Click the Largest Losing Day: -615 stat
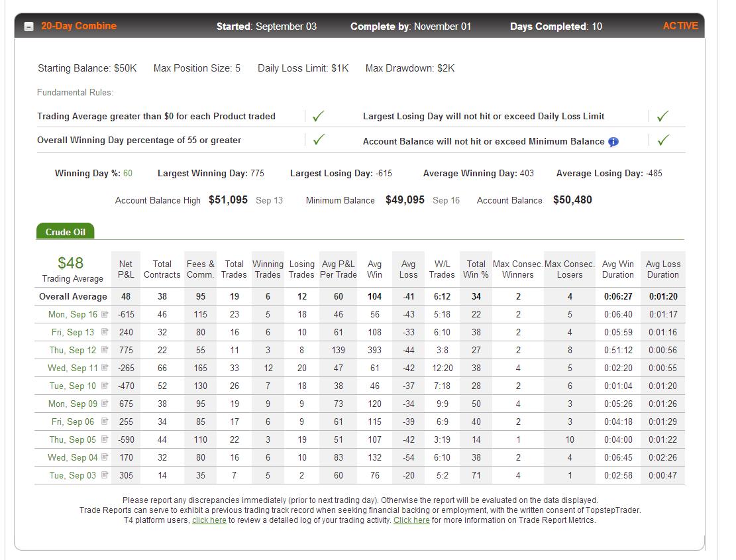Viewport: 736px width, 560px height. click(341, 173)
